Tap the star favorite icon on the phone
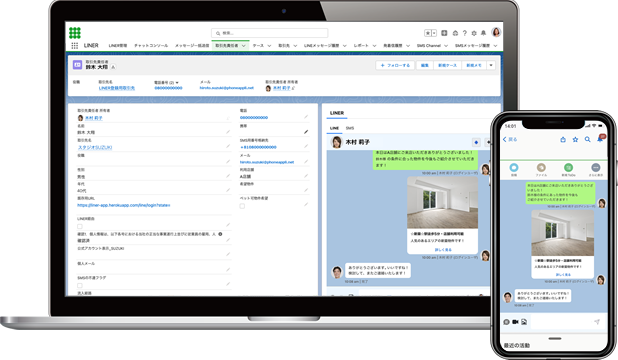This screenshot has height=360, width=618. pos(575,139)
